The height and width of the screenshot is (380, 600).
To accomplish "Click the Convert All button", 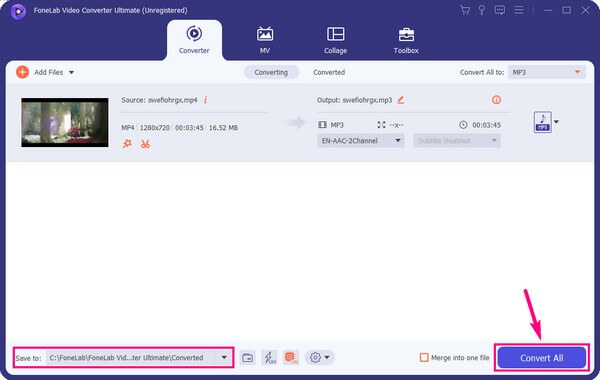I will (541, 358).
